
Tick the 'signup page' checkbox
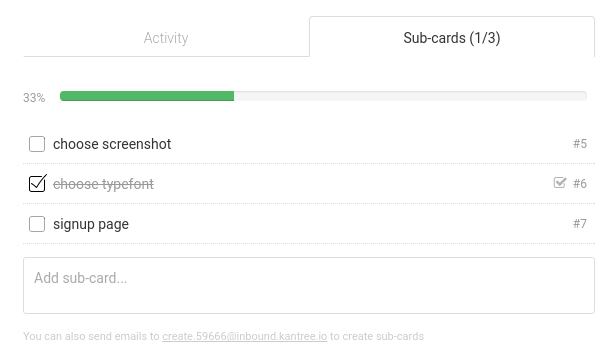(37, 224)
